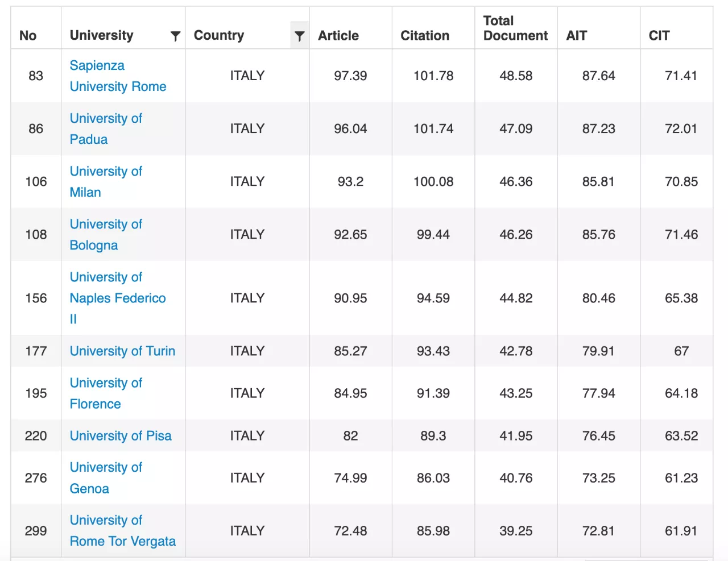Select rank number 220 cell
728x561 pixels.
pyautogui.click(x=36, y=435)
